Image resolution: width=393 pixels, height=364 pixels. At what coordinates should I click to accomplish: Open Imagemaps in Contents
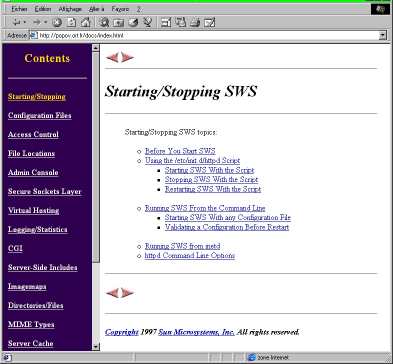[27, 286]
